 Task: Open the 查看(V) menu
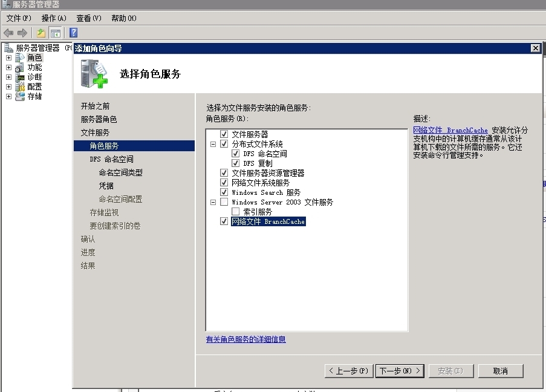coord(89,18)
